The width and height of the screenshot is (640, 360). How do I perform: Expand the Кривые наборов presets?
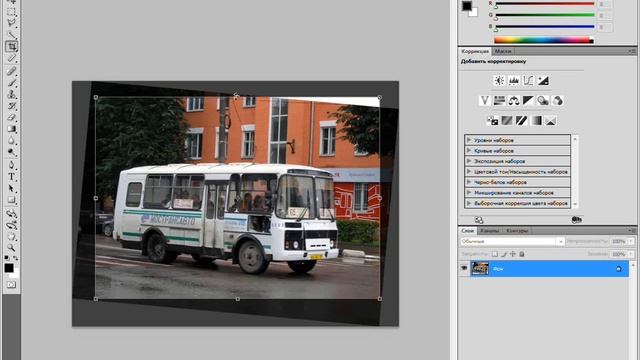point(469,151)
